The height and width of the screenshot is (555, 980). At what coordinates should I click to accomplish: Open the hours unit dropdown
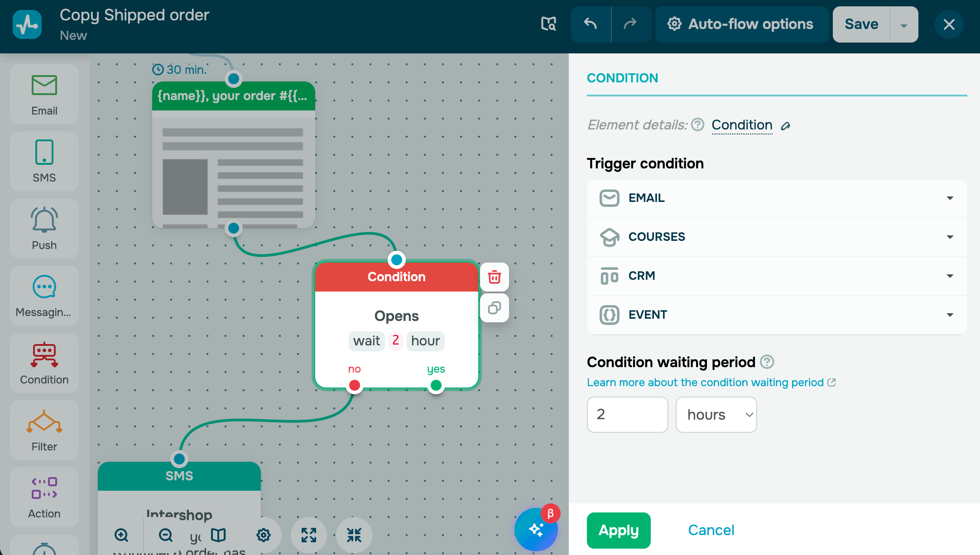(x=716, y=415)
